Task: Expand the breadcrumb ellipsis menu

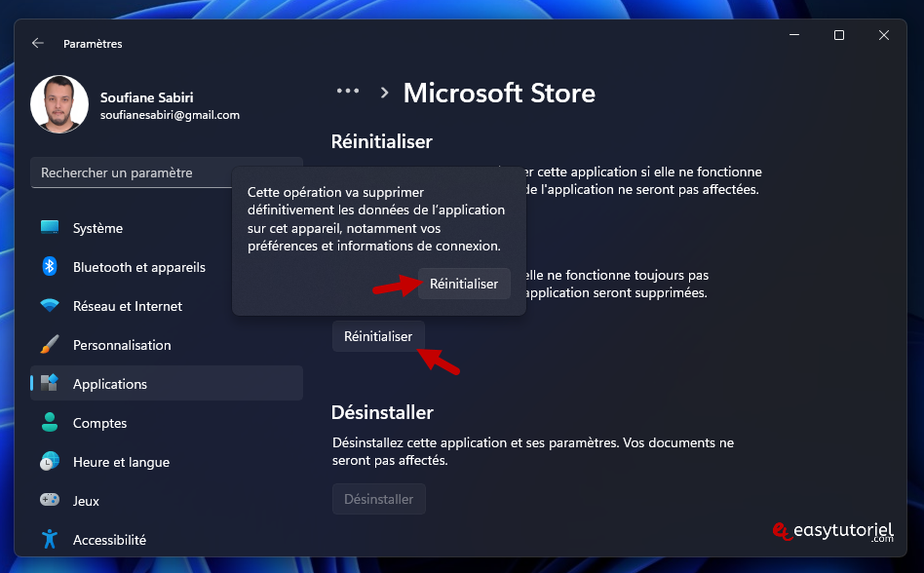Action: coord(348,91)
